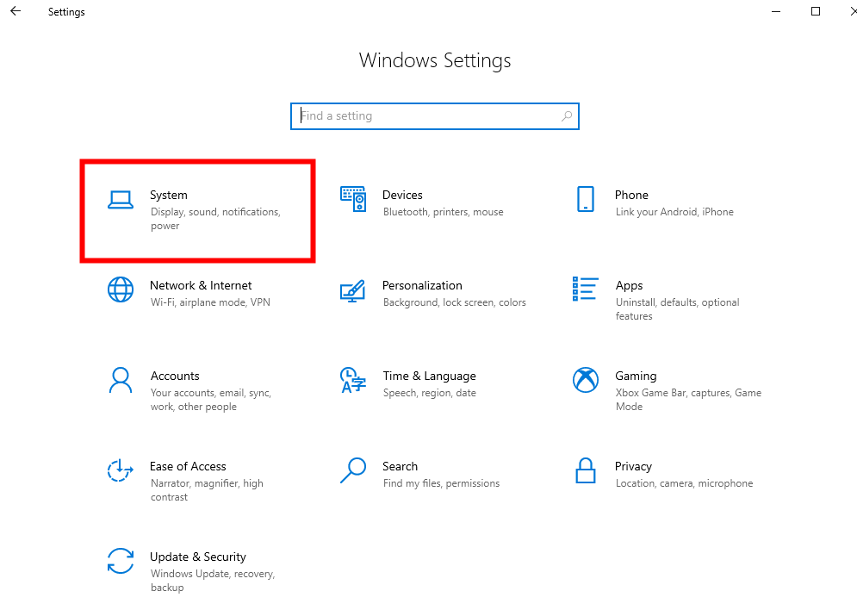Click 'Wi-Fi, airplane mode, VPN' description
Screen dimensions: 857x616
(x=210, y=302)
